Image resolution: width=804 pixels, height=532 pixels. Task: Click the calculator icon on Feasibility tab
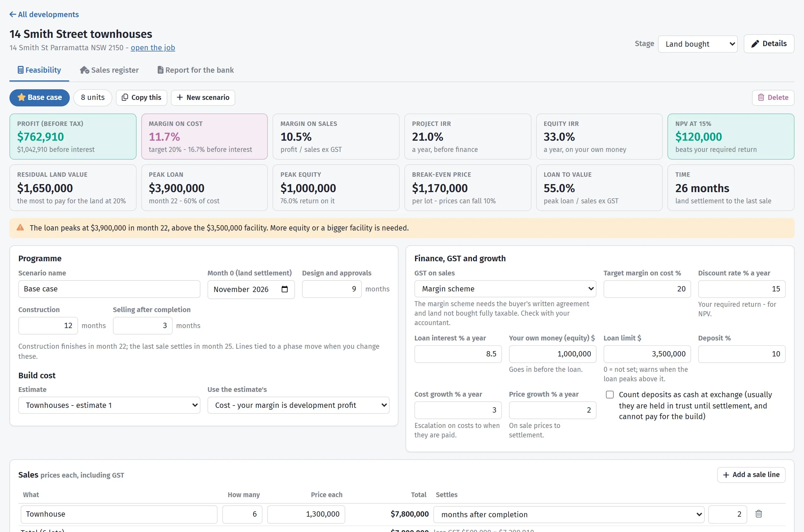point(21,70)
